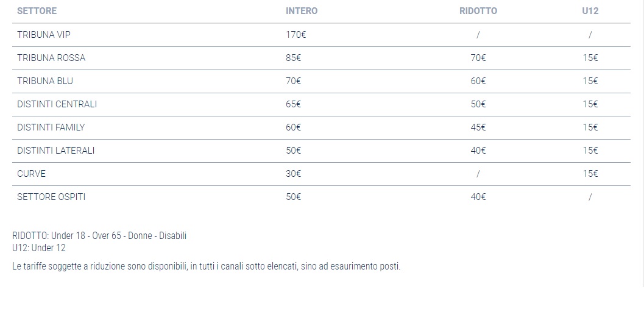Click the 45€ reduced price for Distinti Family
The image size is (644, 314).
point(478,127)
